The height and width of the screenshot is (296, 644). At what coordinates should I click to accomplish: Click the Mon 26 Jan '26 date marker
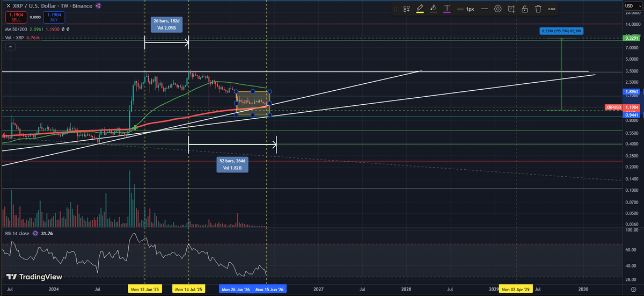235,290
